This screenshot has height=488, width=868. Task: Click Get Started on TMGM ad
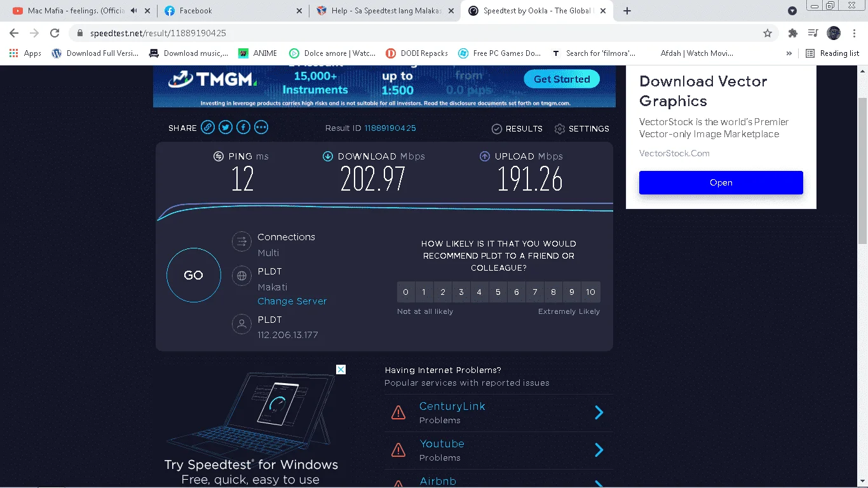click(x=562, y=79)
